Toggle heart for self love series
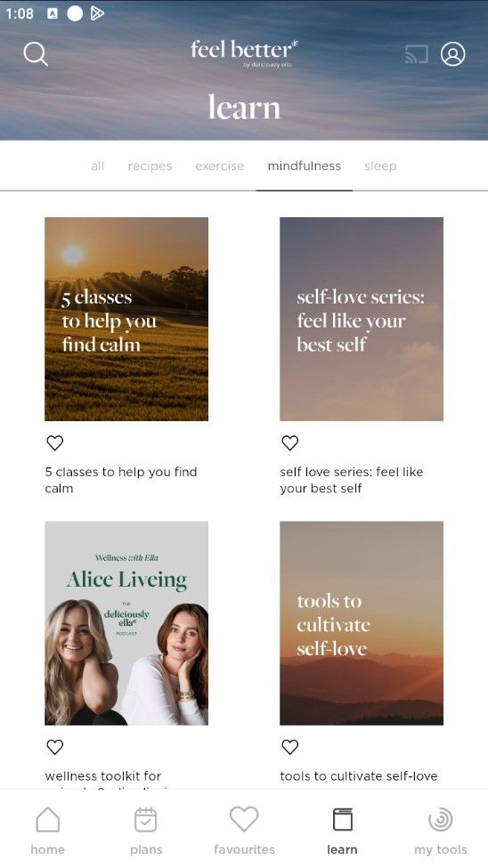 click(x=290, y=442)
